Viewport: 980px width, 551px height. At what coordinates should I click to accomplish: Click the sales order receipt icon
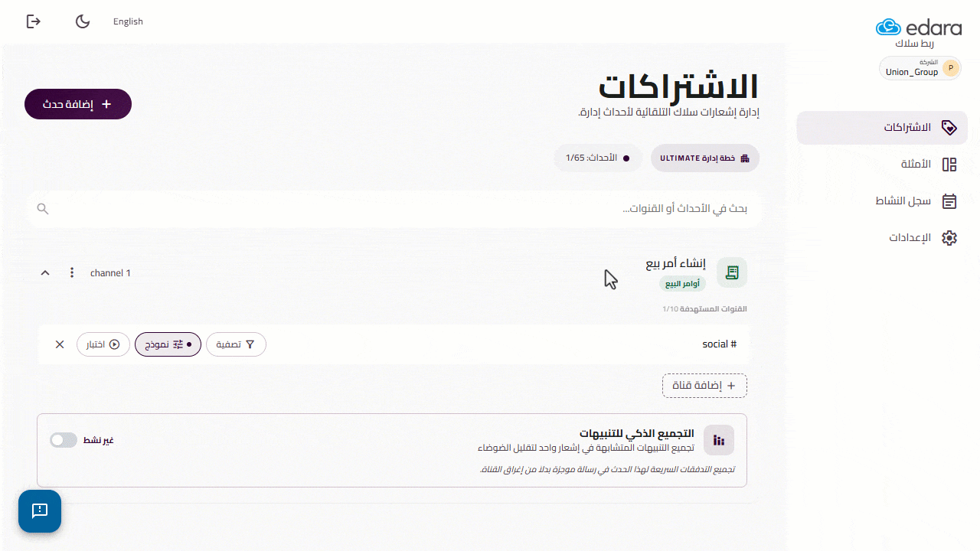732,272
